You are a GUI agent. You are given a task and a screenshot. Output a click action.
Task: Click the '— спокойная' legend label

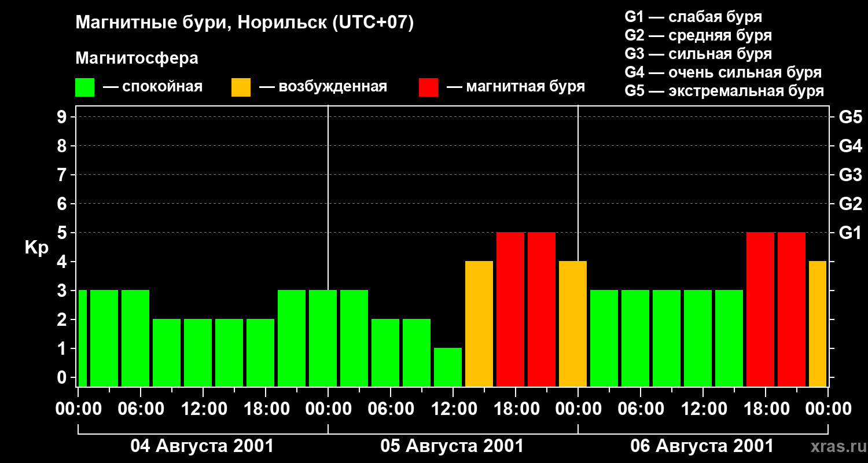[153, 87]
